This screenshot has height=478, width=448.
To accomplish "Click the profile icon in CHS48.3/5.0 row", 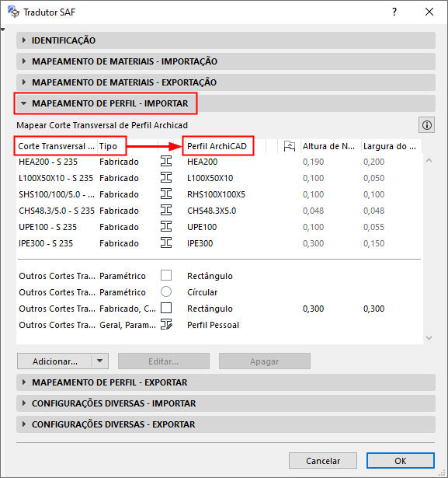I will (166, 211).
